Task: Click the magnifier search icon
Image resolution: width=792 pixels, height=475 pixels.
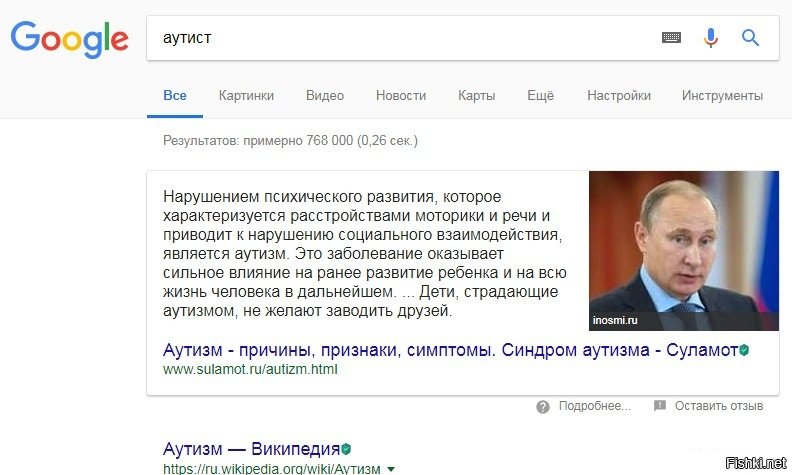Action: pyautogui.click(x=750, y=37)
